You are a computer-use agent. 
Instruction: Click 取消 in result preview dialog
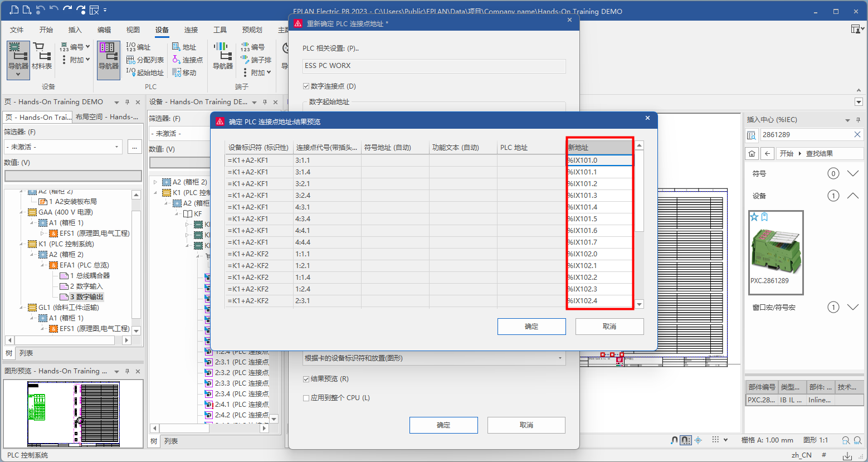point(609,327)
